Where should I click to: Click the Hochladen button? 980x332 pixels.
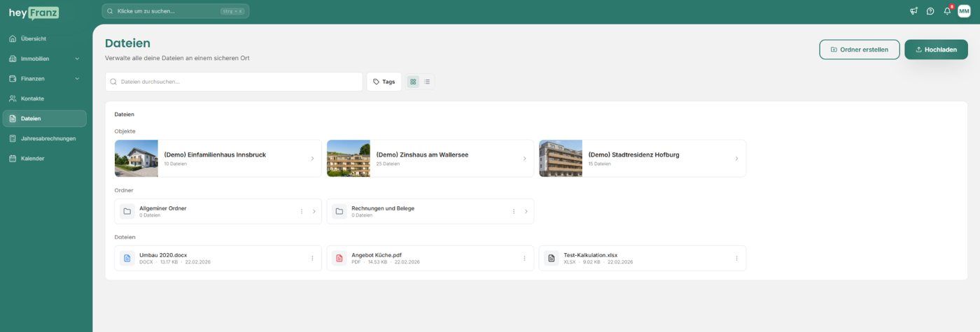coord(936,50)
